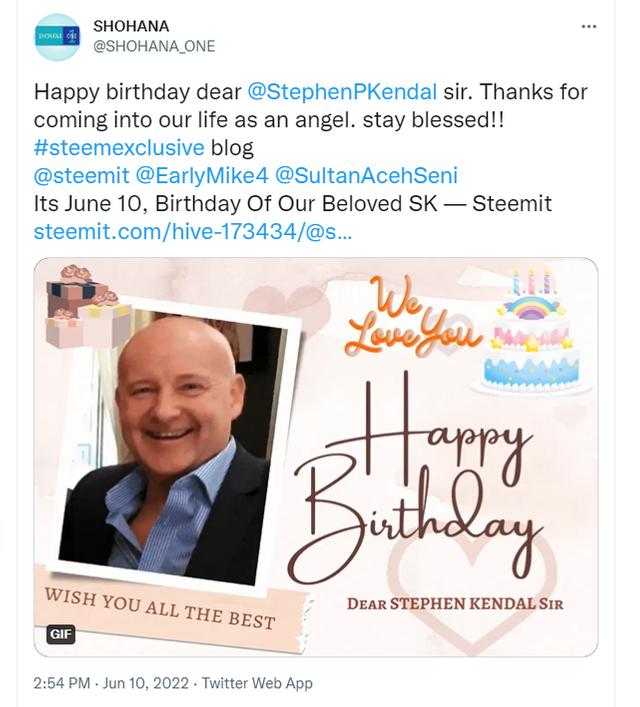Click the birthday cake illustration in the GIF

pyautogui.click(x=531, y=333)
